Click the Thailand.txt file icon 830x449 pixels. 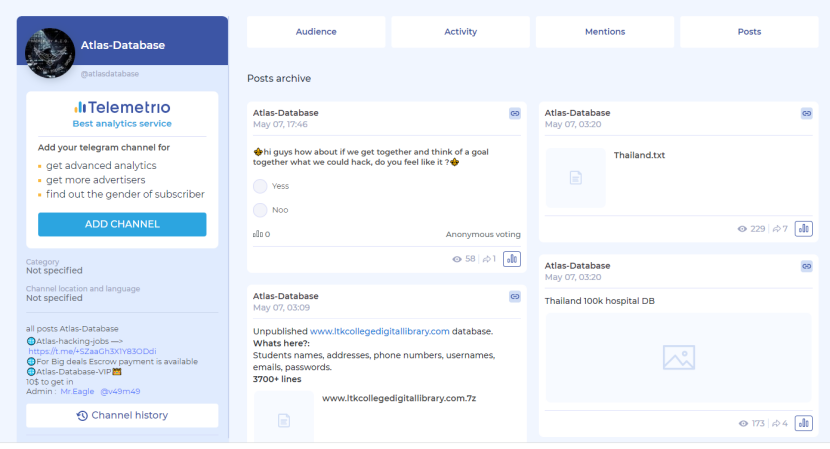pyautogui.click(x=575, y=178)
